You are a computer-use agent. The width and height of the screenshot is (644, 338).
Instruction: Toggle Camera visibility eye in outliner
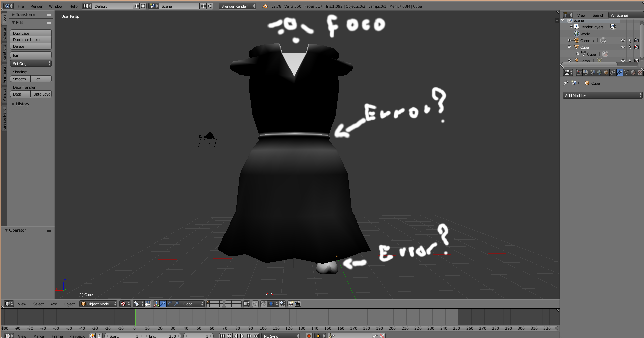click(x=623, y=40)
